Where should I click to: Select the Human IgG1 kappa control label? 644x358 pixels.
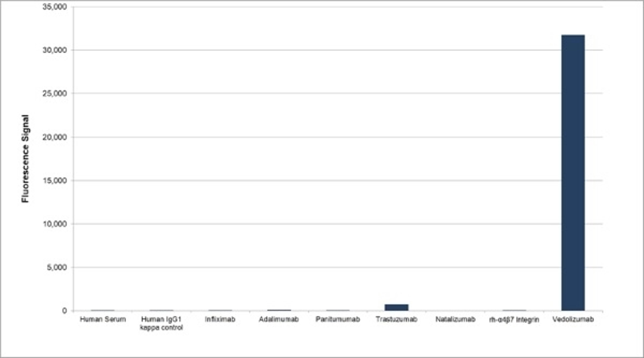162,323
